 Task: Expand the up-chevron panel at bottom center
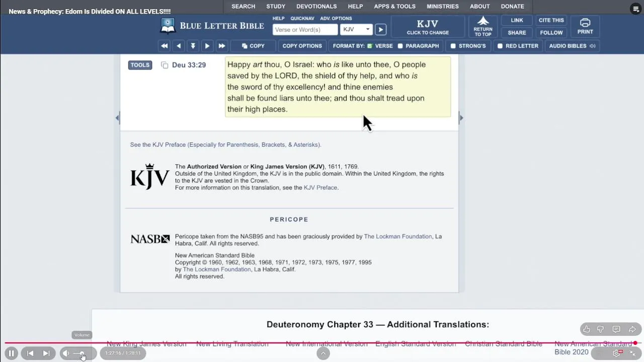(x=323, y=353)
